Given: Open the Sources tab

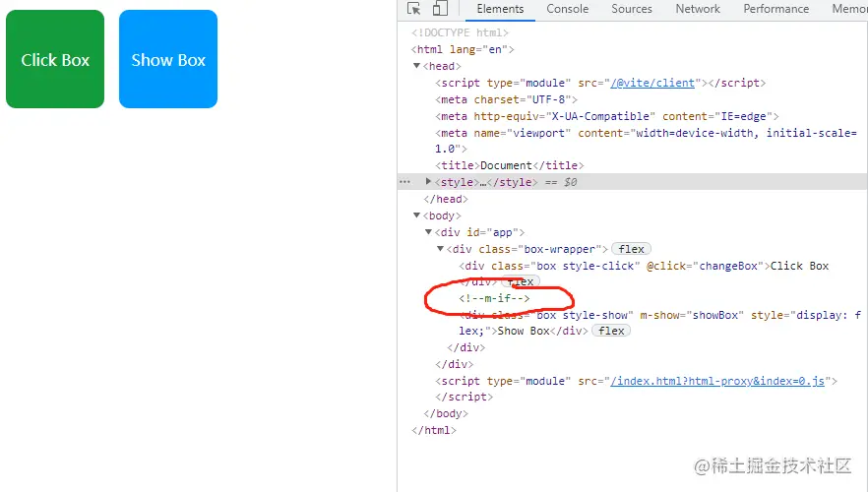Looking at the screenshot, I should (632, 9).
